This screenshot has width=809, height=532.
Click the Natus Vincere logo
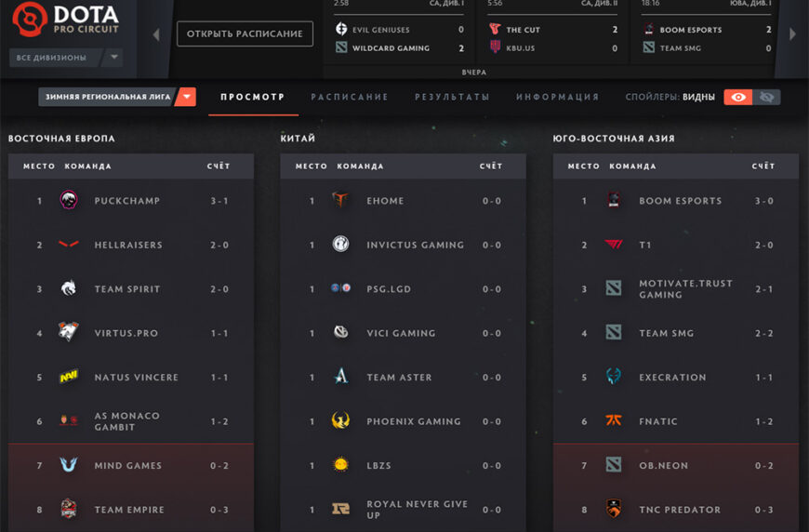[69, 377]
